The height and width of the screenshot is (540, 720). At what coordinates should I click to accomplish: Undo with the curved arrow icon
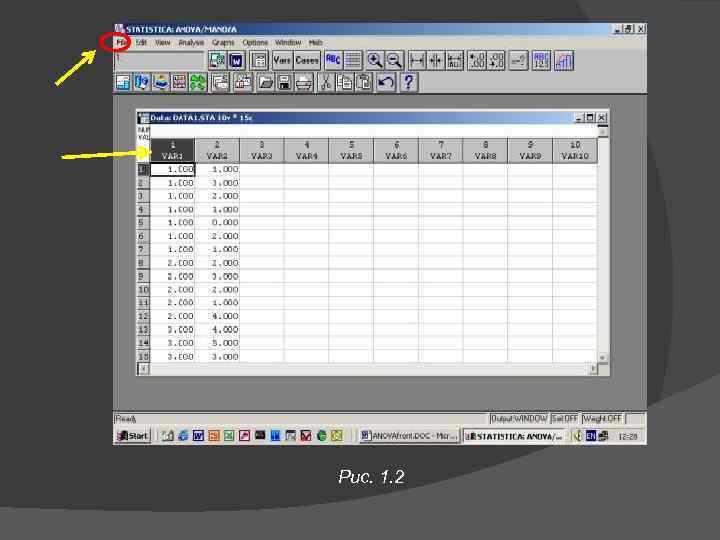386,83
